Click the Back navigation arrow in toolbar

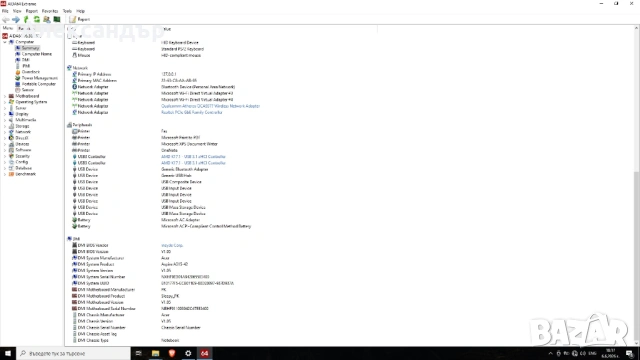coord(6,20)
